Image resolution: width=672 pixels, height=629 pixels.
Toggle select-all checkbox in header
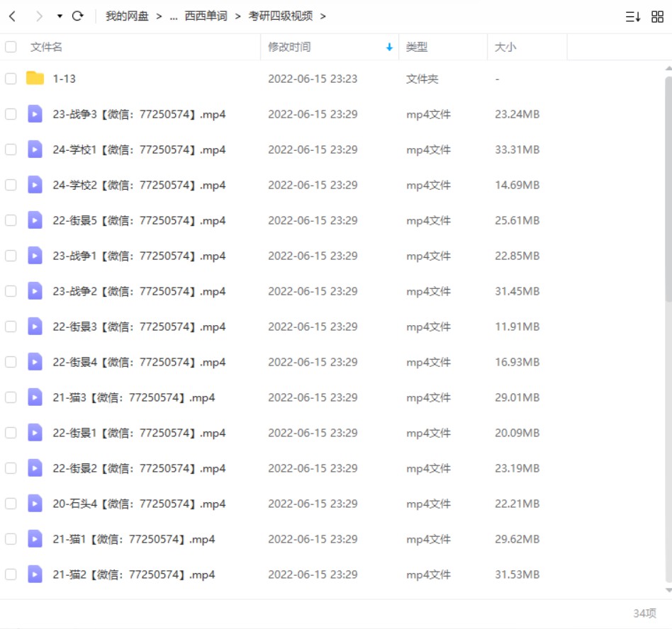click(11, 47)
